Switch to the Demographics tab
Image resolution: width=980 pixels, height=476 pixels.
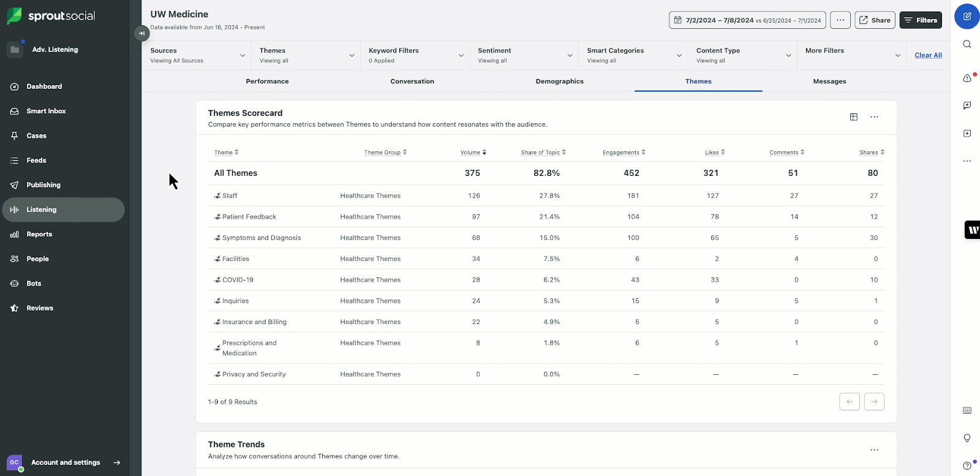click(x=559, y=81)
